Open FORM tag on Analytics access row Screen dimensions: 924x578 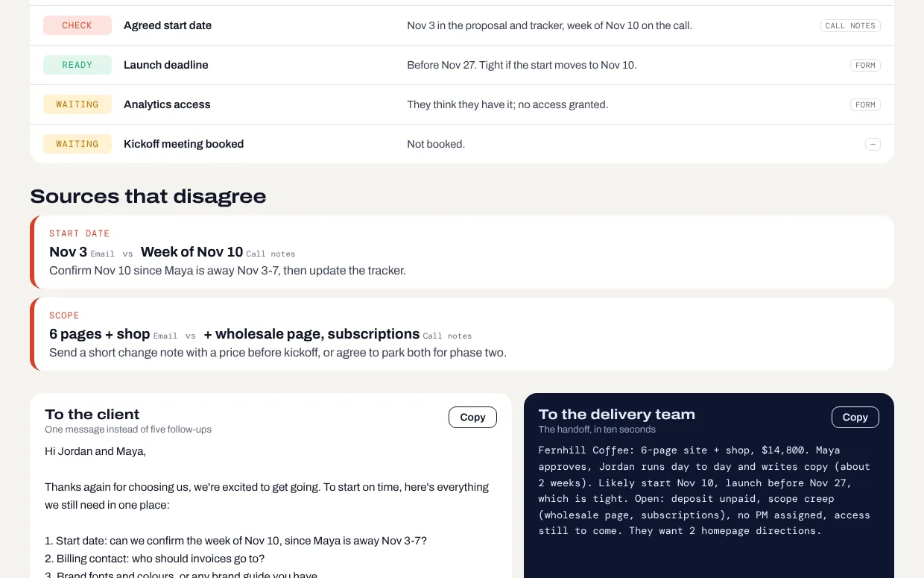coord(865,104)
